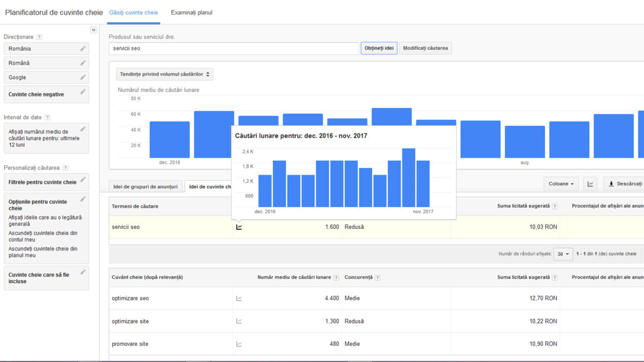The width and height of the screenshot is (644, 362).
Task: Edit Cuvinte cheie negative setting
Action: coord(83,92)
